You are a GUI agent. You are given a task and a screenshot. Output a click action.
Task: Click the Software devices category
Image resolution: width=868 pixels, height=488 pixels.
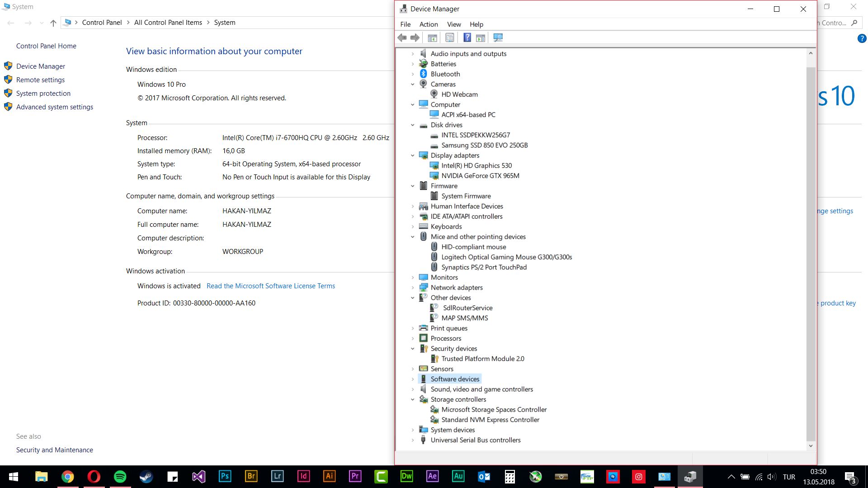click(455, 379)
